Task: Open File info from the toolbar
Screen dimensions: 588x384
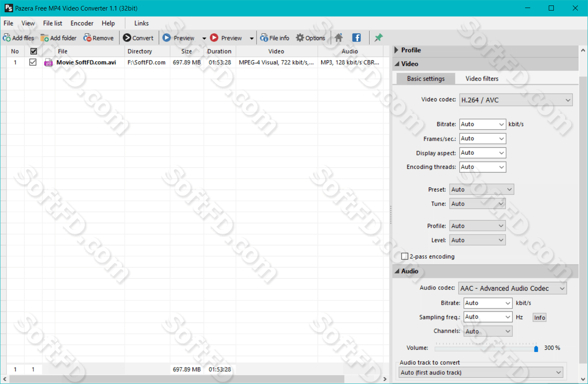Action: coord(274,38)
